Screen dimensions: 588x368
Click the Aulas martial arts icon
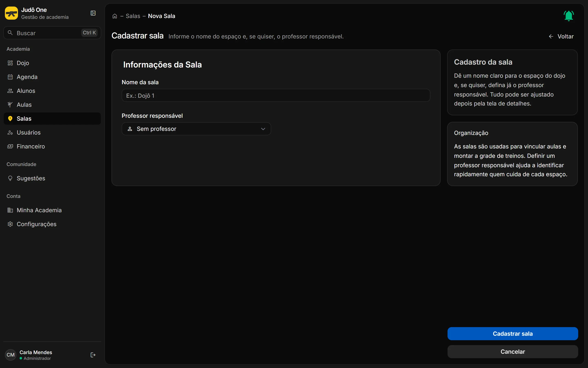coord(10,105)
